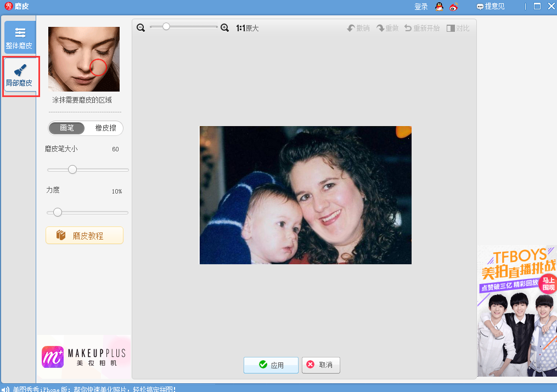Image resolution: width=557 pixels, height=392 pixels.
Task: Log in via QQ penguin icon
Action: (x=440, y=7)
